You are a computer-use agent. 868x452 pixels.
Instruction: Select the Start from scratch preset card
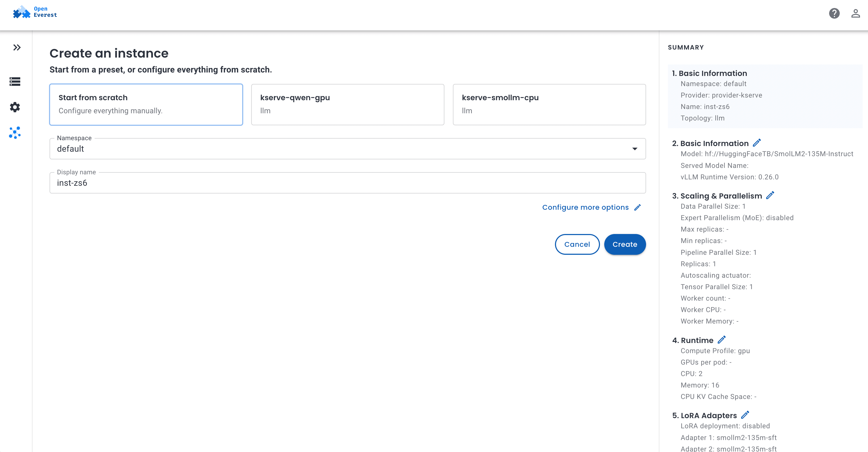coord(146,104)
